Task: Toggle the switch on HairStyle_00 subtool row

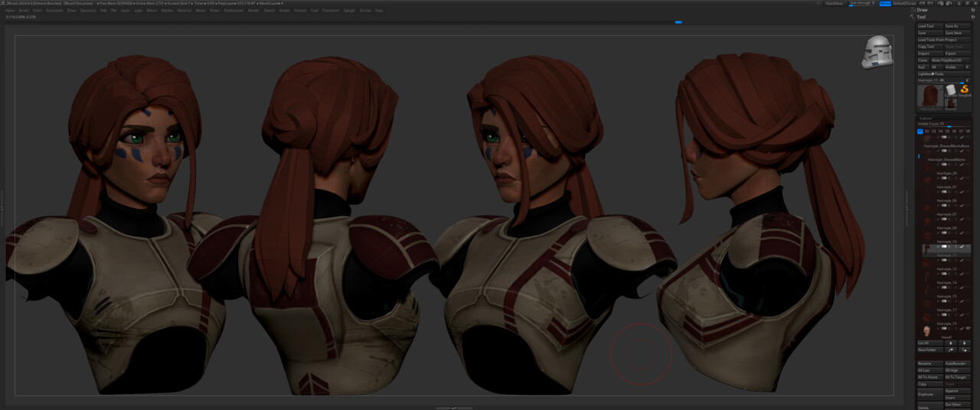Action: coord(944,178)
